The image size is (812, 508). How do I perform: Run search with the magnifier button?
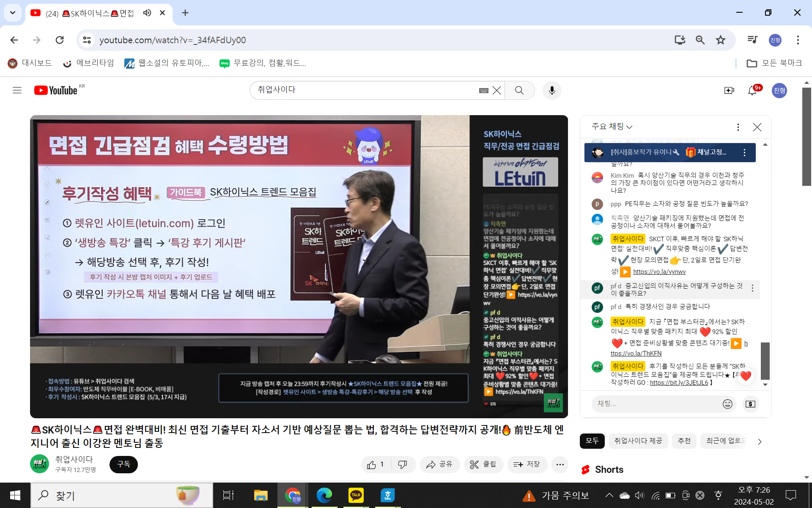(519, 90)
